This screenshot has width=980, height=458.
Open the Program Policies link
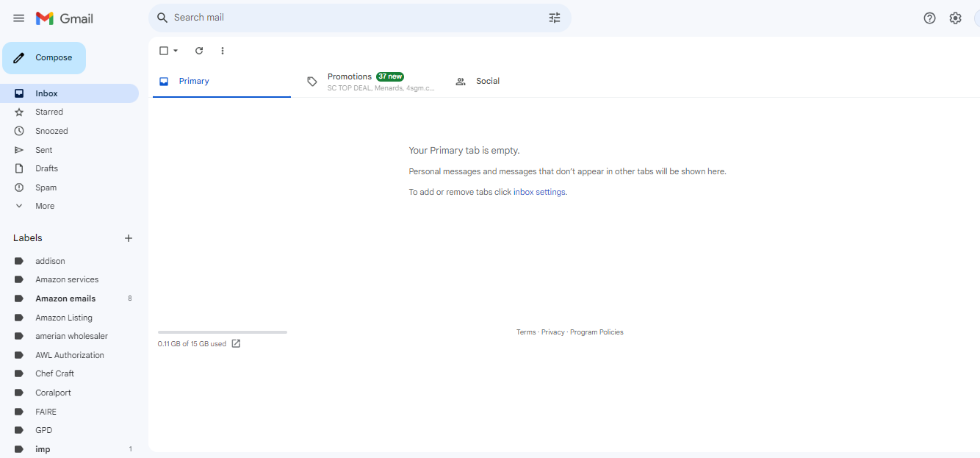597,332
